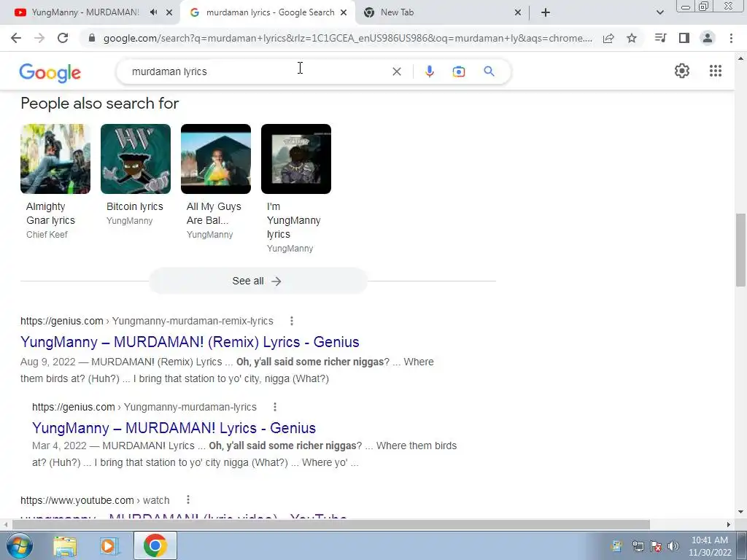Bookmark this page with the star icon
Viewport: 747px width, 560px height.
[632, 38]
